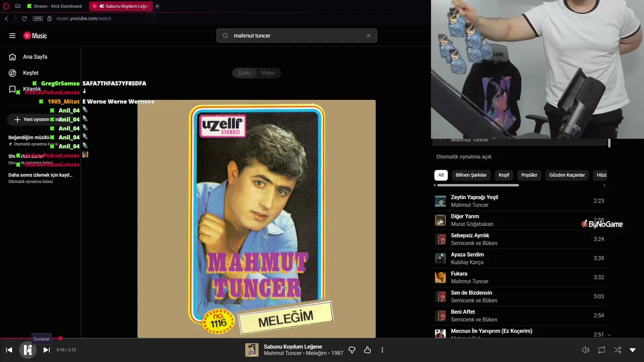This screenshot has width=644, height=362.
Task: Click the queue panel vertical scrollbar
Action: pyautogui.click(x=609, y=143)
